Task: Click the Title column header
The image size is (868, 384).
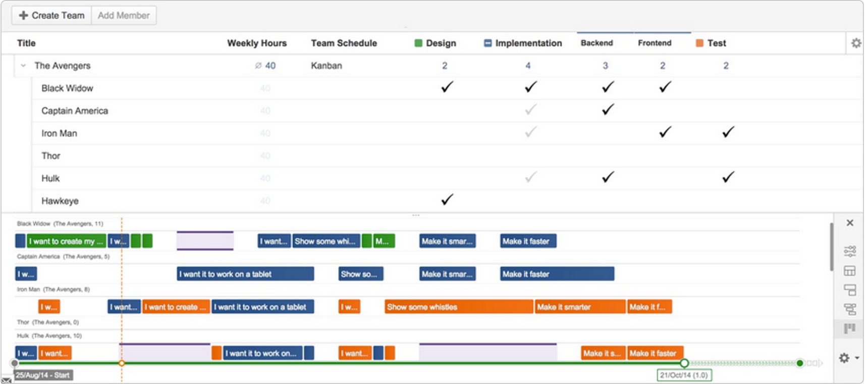Action: click(26, 43)
